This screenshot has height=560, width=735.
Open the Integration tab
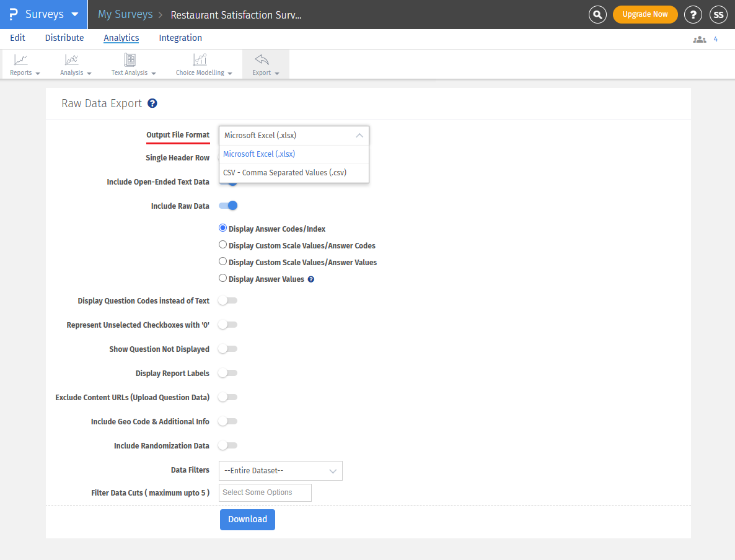tap(180, 38)
